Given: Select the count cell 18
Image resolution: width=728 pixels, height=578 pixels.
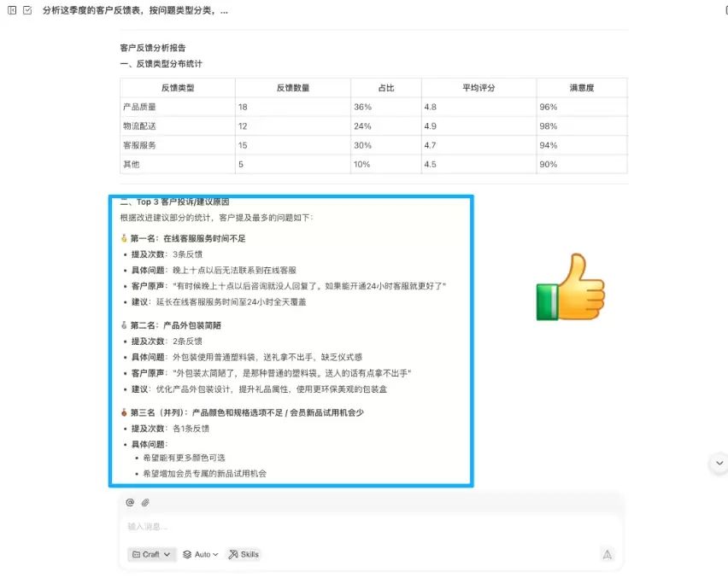Looking at the screenshot, I should (x=293, y=107).
